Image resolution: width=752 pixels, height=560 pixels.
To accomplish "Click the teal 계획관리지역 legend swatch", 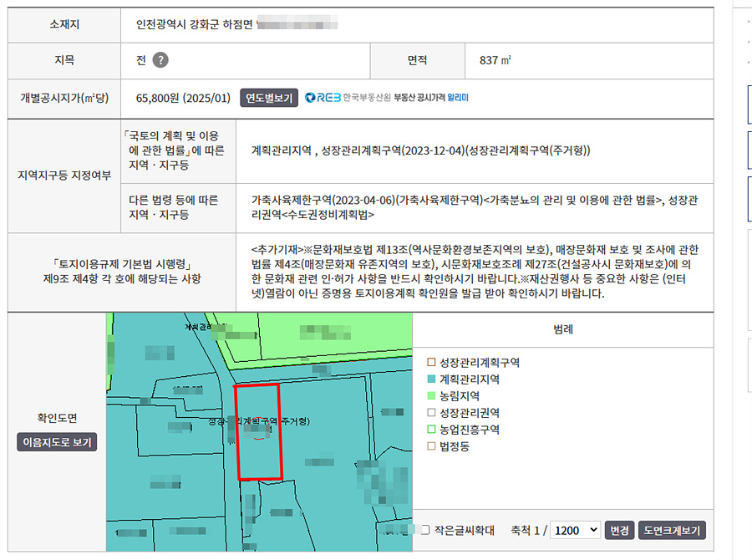I will pyautogui.click(x=431, y=379).
